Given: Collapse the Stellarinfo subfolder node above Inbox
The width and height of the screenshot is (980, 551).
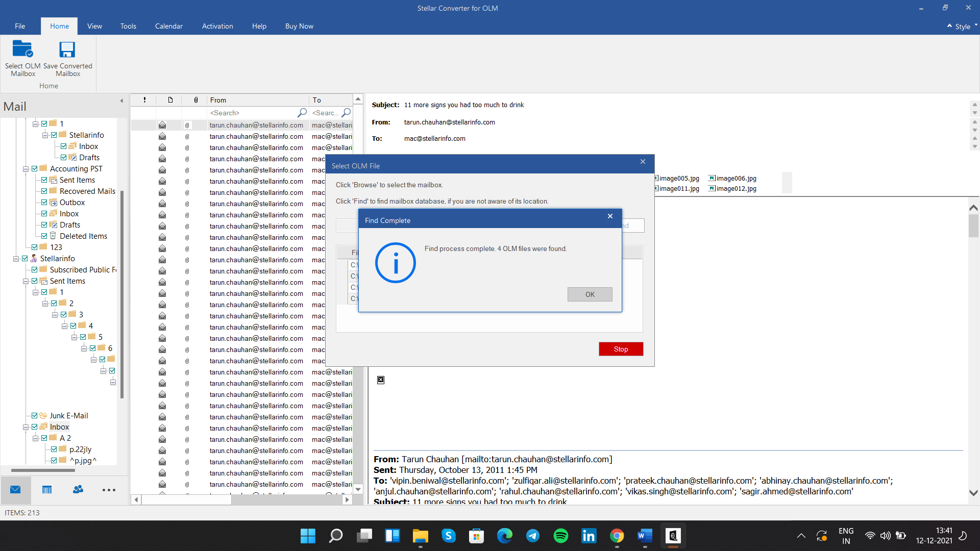Looking at the screenshot, I should click(45, 135).
